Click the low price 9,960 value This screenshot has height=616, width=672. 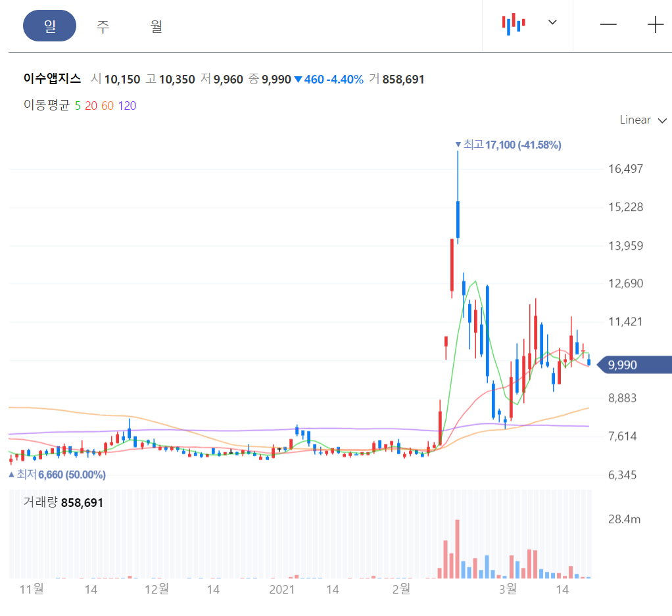(x=228, y=80)
